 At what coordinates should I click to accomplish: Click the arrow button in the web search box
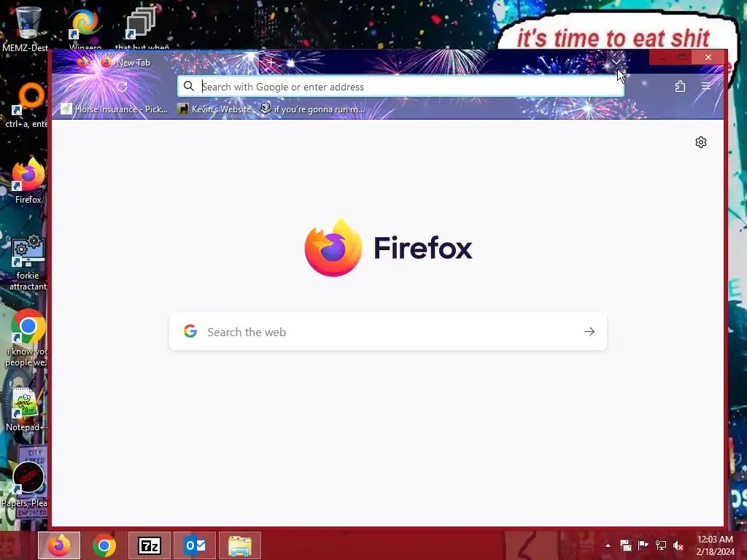[x=589, y=332]
